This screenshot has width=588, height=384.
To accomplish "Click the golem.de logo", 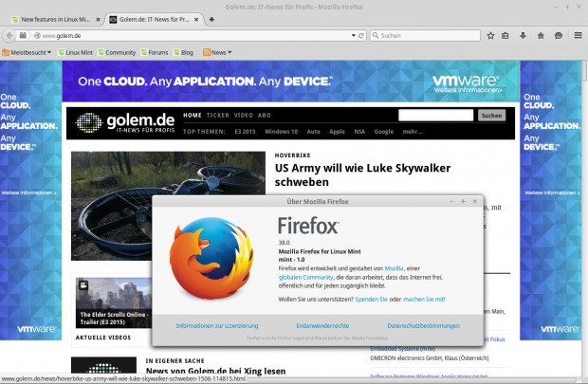I will click(125, 123).
